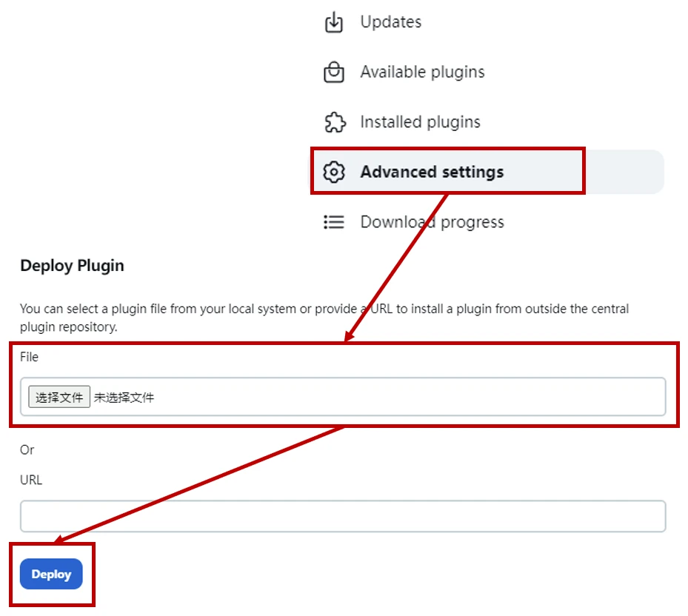Open the Installed plugins page

420,122
